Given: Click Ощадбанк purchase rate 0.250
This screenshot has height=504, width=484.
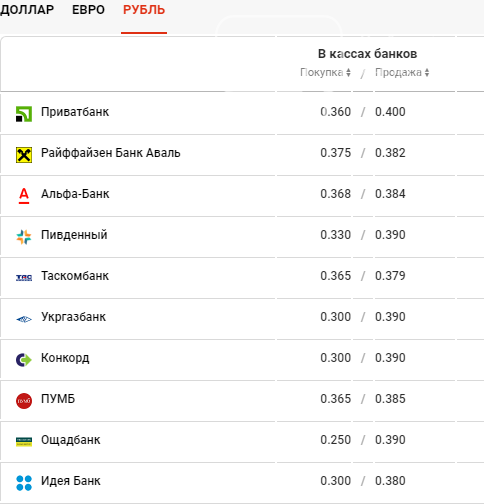Looking at the screenshot, I should pos(335,440).
